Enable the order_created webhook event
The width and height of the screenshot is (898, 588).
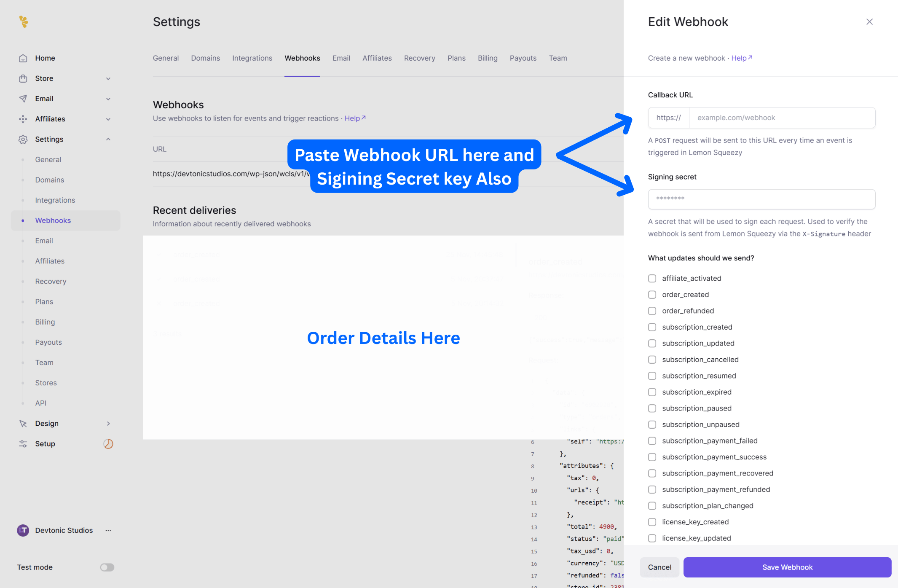coord(652,294)
